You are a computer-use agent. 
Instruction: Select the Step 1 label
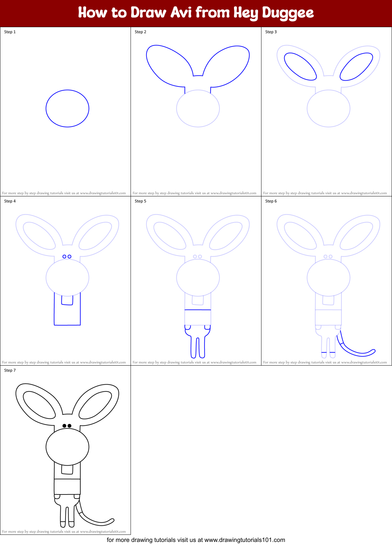(x=10, y=32)
